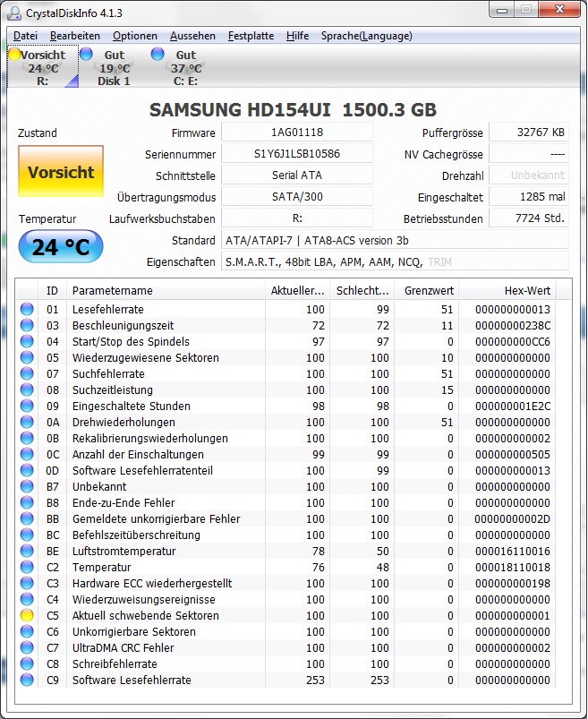Click the hex value 00000000002D
This screenshot has width=588, height=719.
(x=513, y=518)
